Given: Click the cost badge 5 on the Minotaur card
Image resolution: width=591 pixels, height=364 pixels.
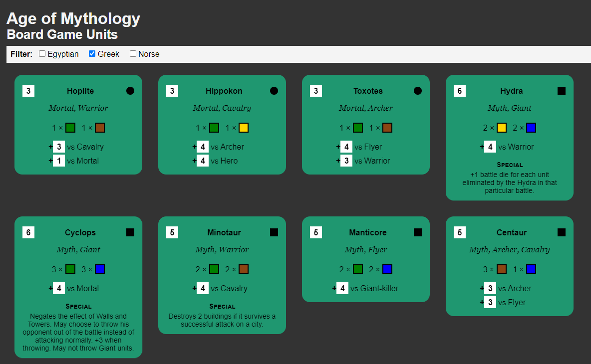Looking at the screenshot, I should (172, 232).
